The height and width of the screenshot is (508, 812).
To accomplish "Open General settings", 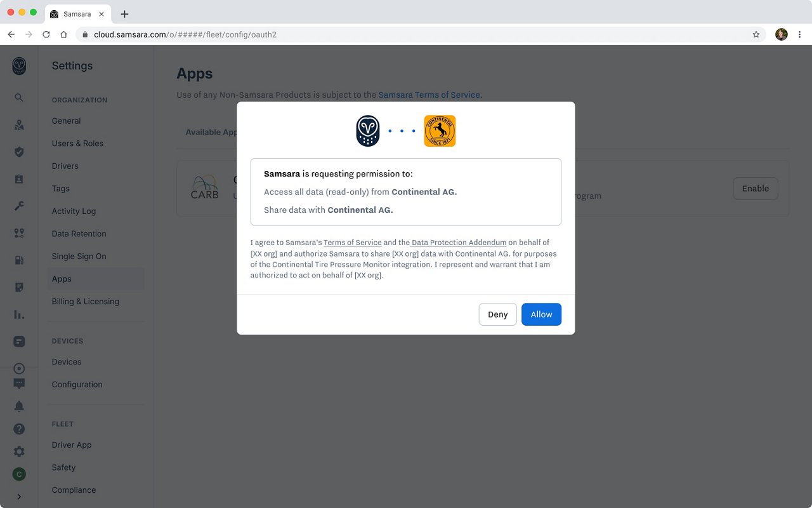I will pos(66,121).
